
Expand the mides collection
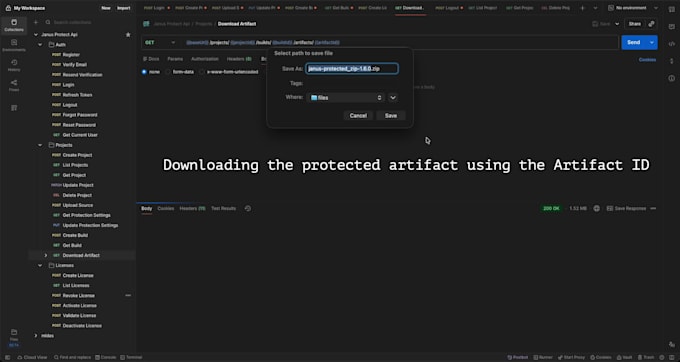[x=36, y=336]
